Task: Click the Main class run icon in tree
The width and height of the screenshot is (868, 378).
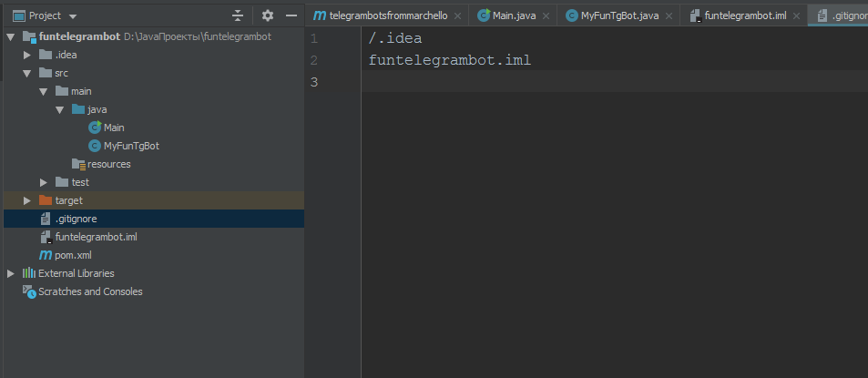Action: pyautogui.click(x=95, y=128)
